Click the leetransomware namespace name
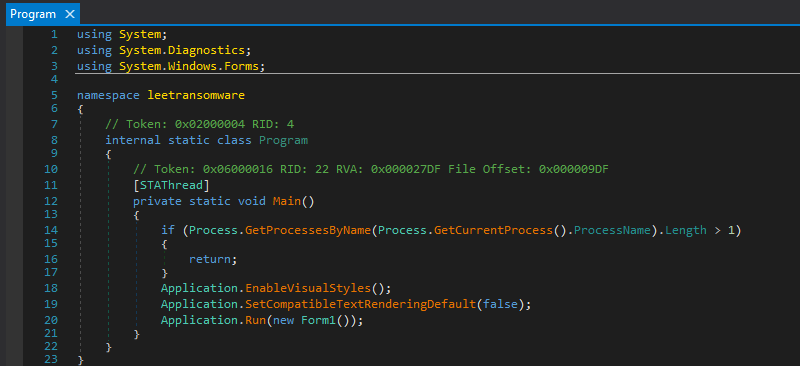This screenshot has width=800, height=366. (x=196, y=95)
